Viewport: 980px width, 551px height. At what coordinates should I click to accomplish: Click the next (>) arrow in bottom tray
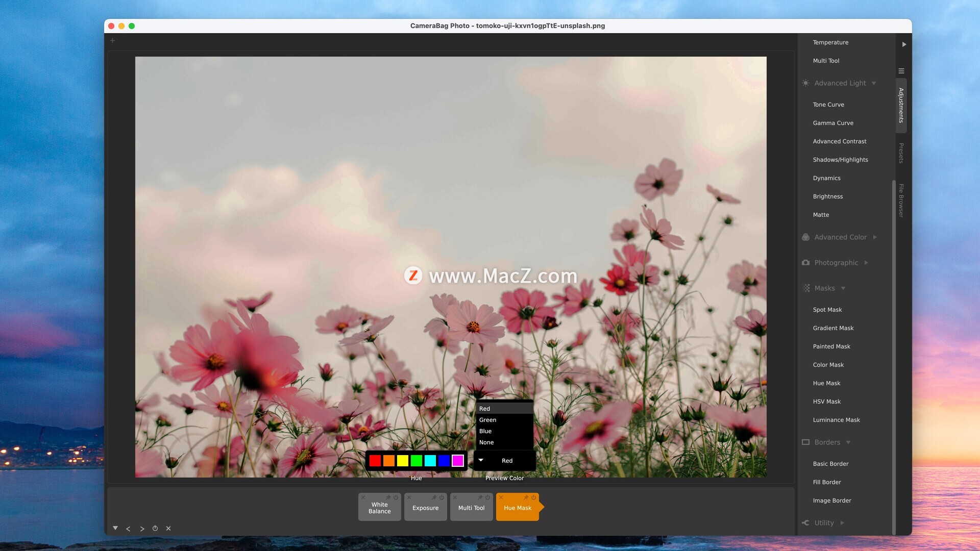point(142,529)
